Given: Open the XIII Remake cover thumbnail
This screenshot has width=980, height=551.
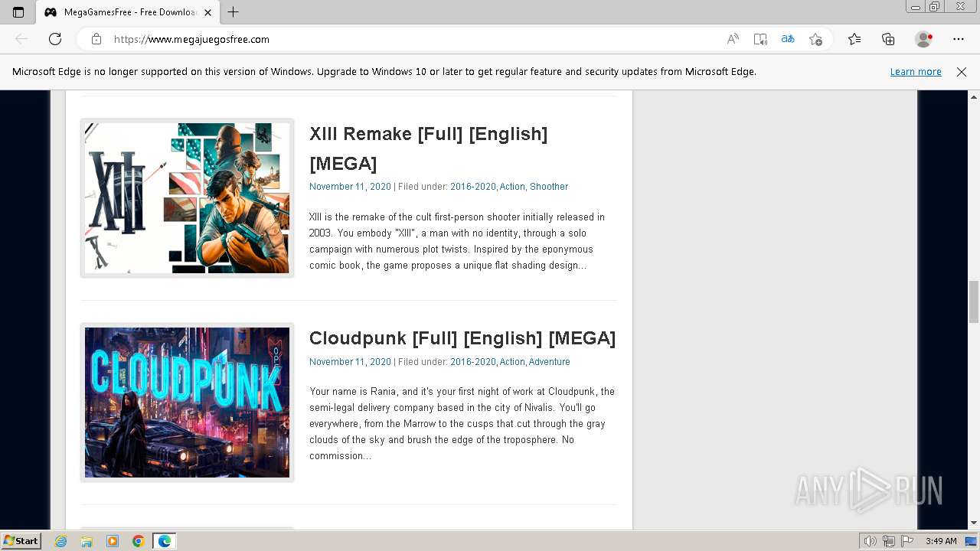Looking at the screenshot, I should 188,198.
